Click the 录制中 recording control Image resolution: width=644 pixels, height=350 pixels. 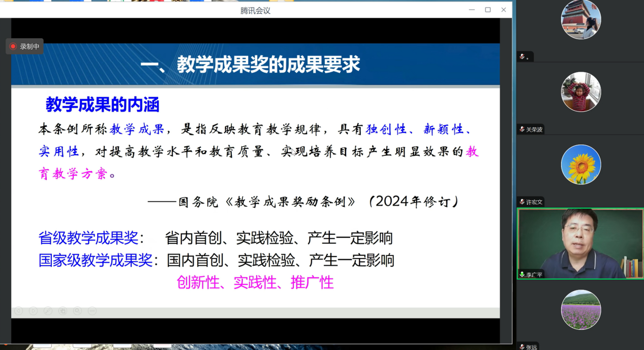(x=24, y=46)
